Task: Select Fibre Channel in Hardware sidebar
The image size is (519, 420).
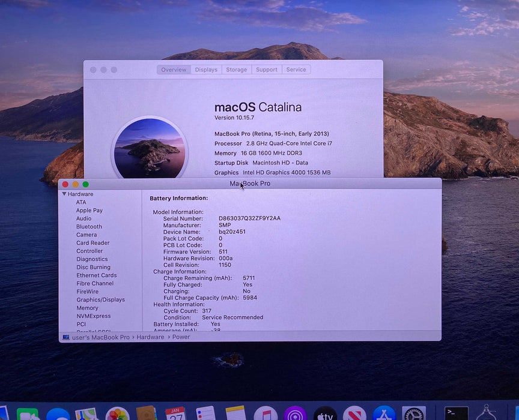Action: [x=95, y=283]
